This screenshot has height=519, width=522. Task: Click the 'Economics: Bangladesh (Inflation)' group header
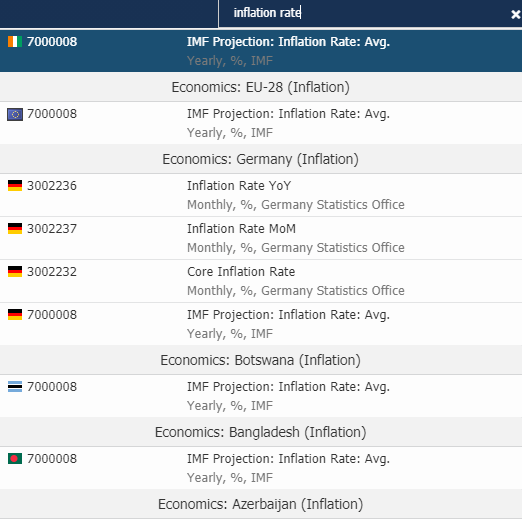pyautogui.click(x=261, y=432)
